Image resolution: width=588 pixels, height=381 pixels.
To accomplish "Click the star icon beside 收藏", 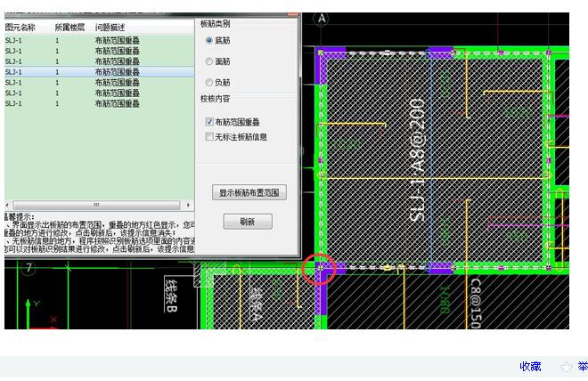I will (567, 367).
